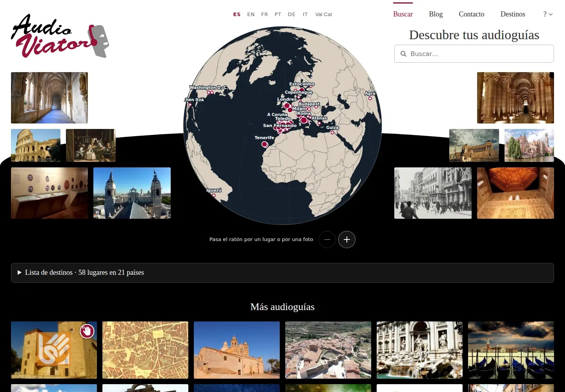Image resolution: width=565 pixels, height=392 pixels.
Task: Open the ornate carved ceiling photo
Action: (516, 193)
